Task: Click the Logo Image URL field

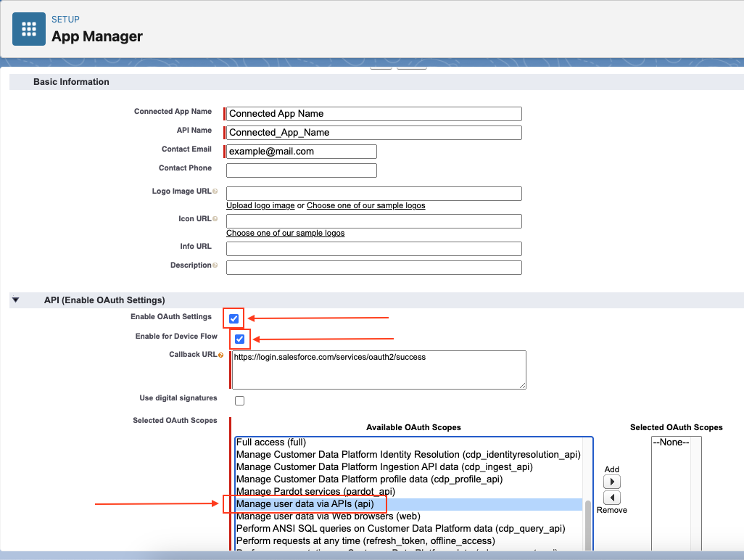Action: tap(374, 194)
